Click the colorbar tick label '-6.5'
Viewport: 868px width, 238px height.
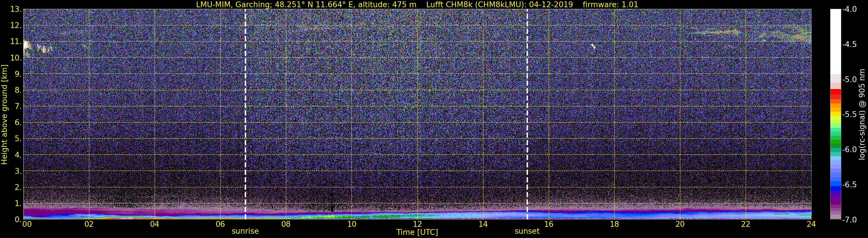(x=850, y=185)
